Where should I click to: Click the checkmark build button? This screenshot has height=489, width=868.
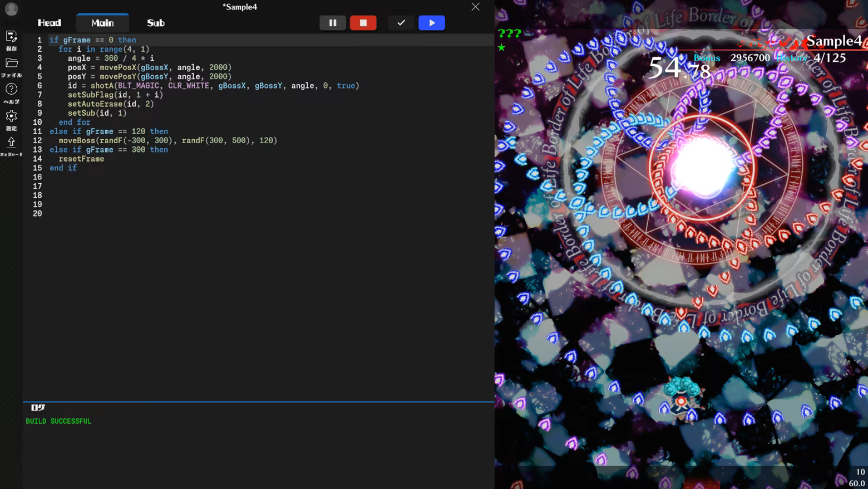401,23
